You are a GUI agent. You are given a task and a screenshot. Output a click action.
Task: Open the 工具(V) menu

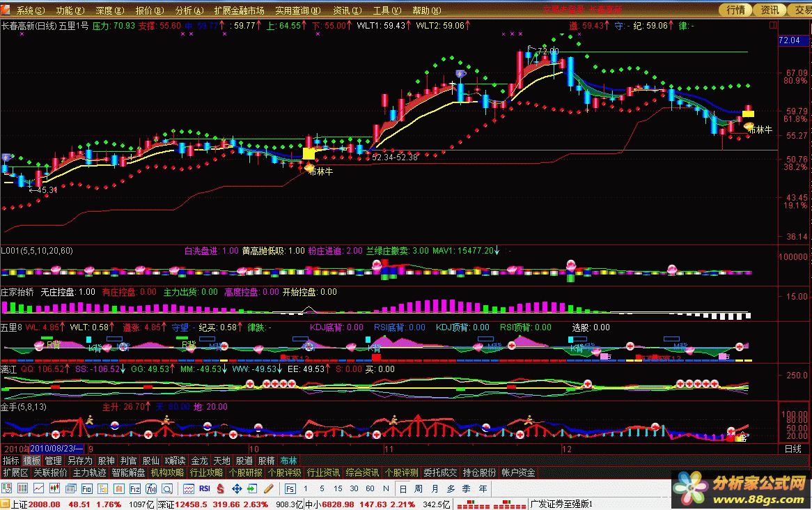coord(387,10)
